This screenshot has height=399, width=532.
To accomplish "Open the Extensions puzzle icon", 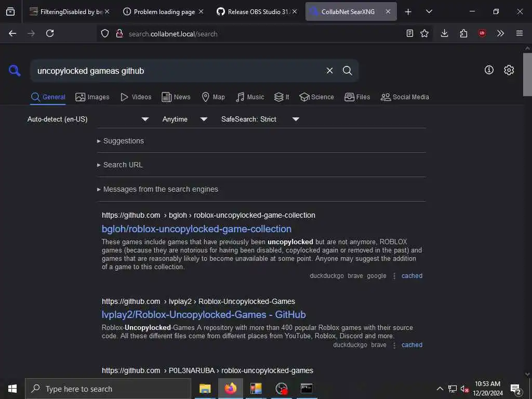I will [x=463, y=33].
